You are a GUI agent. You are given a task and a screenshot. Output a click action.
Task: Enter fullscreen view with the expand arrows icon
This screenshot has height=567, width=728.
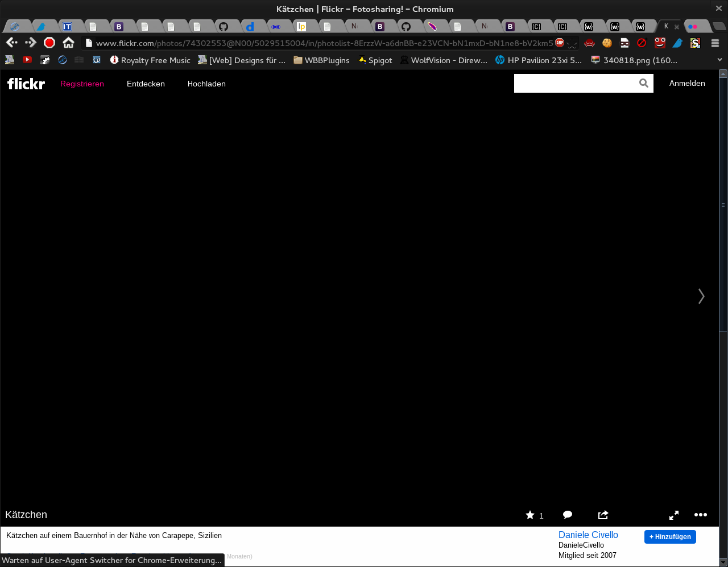(x=674, y=515)
